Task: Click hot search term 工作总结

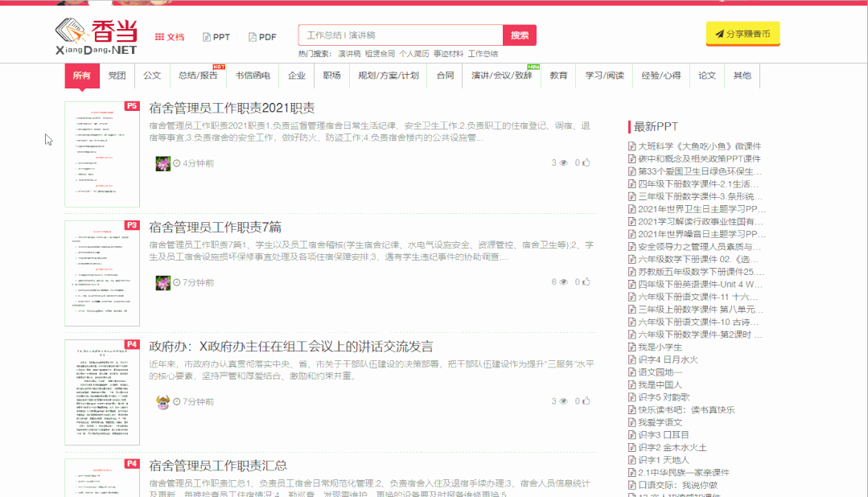Action: pyautogui.click(x=483, y=54)
